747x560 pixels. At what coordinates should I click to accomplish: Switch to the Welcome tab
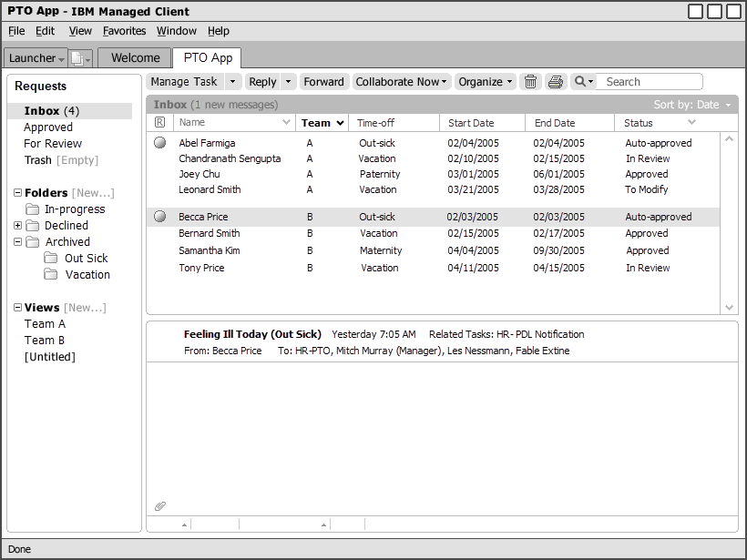point(136,57)
